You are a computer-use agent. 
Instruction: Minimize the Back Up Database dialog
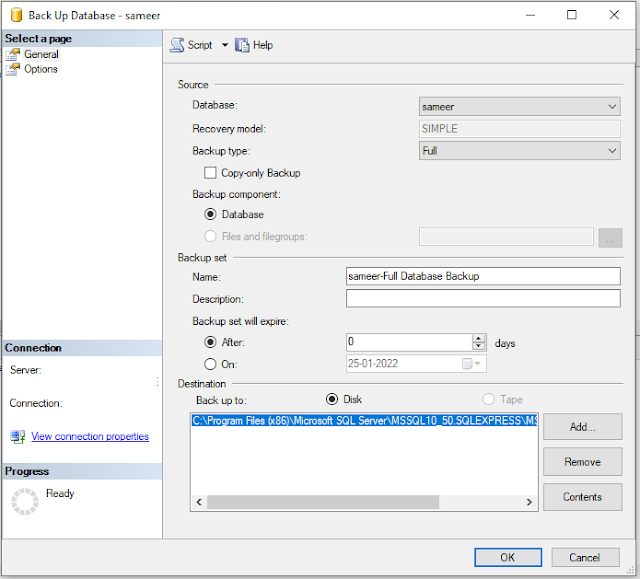click(x=530, y=15)
